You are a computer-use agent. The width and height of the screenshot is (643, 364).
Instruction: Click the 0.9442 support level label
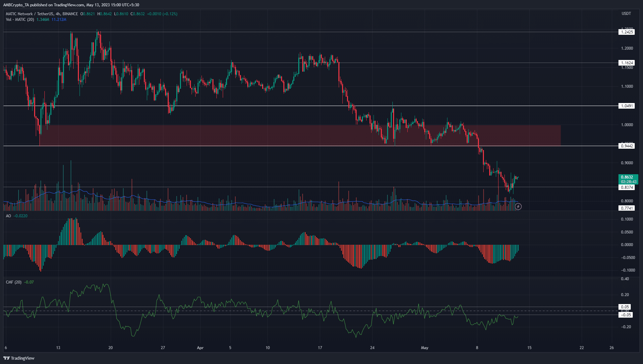click(627, 146)
